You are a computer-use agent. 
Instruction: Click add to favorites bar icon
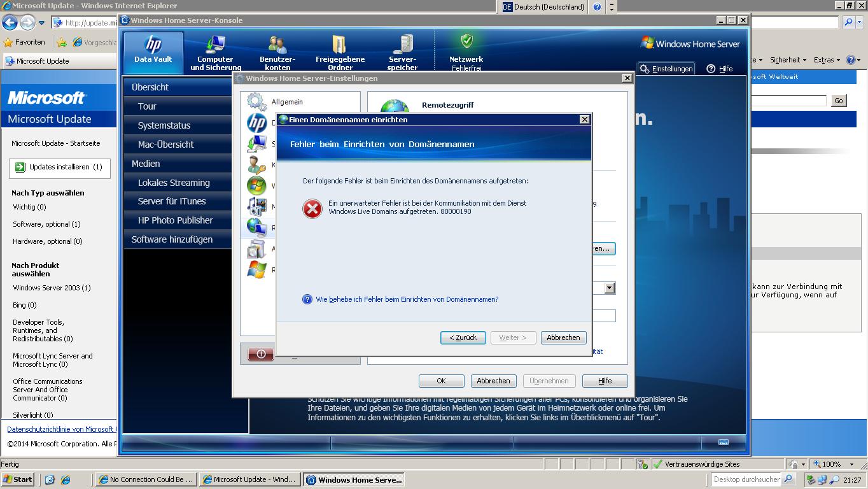pos(62,43)
